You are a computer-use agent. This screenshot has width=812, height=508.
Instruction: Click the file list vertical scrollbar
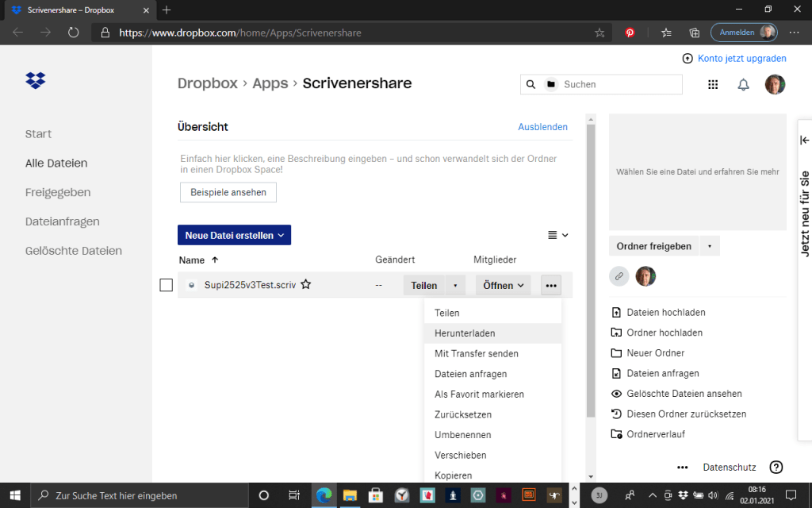click(x=590, y=270)
